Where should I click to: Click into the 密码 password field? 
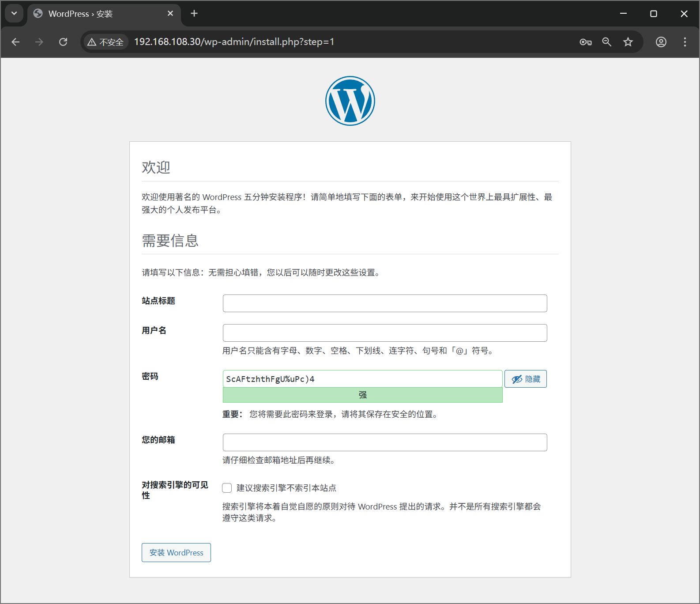362,379
